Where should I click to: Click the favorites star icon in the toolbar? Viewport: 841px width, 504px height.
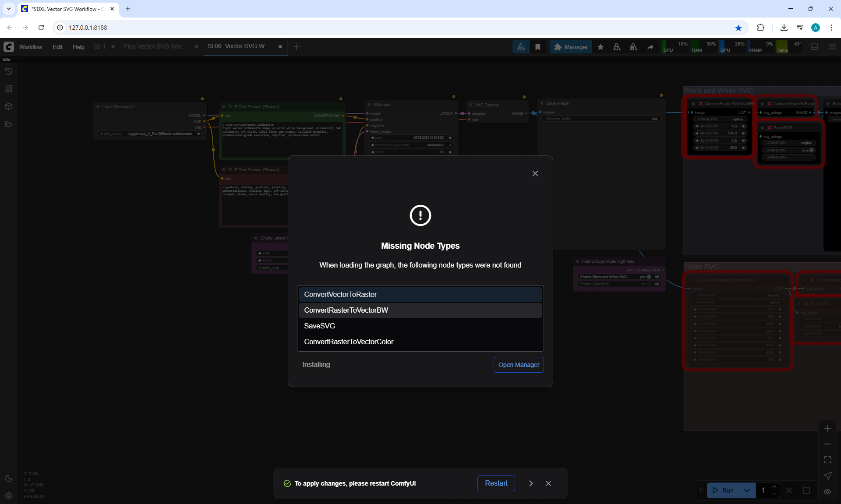pos(601,47)
